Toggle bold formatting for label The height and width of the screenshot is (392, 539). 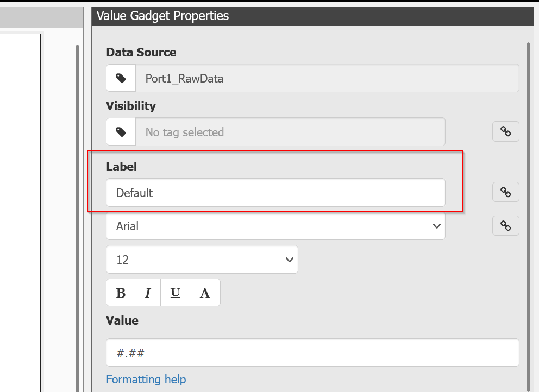coord(121,293)
